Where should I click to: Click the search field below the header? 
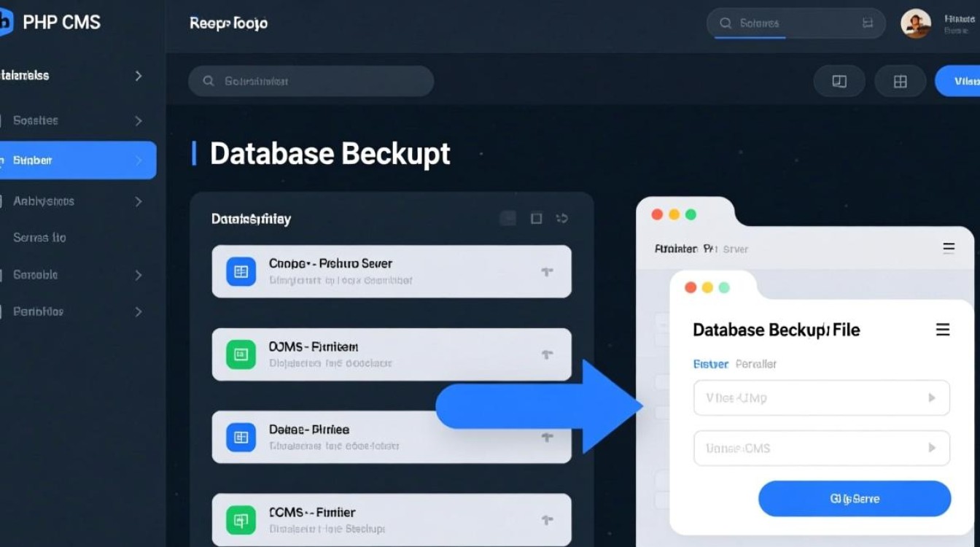point(311,82)
